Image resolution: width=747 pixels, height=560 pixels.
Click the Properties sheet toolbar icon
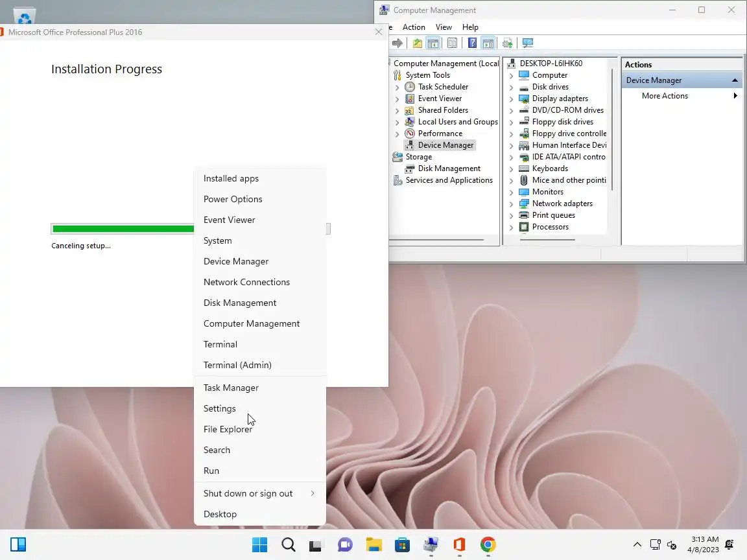[x=452, y=43]
